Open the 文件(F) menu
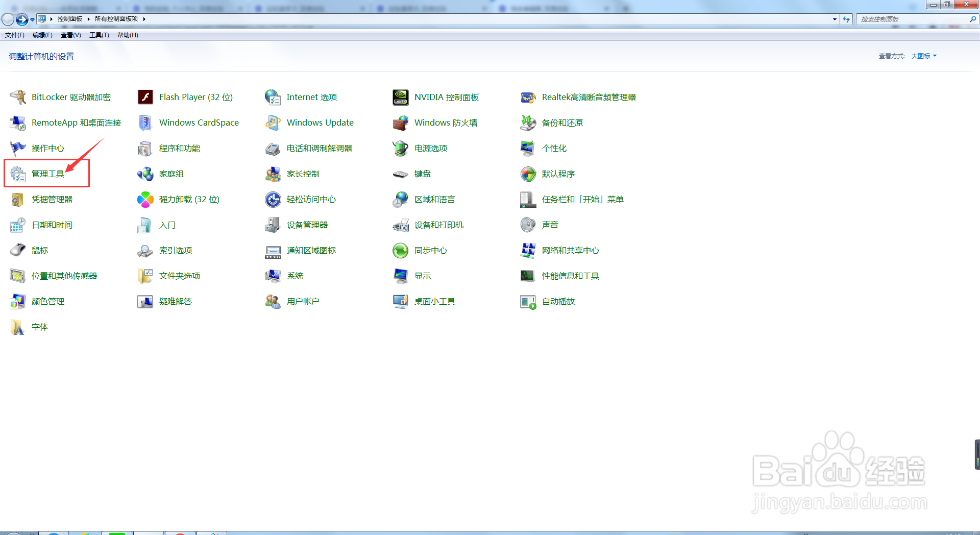The width and height of the screenshot is (980, 535). point(15,35)
